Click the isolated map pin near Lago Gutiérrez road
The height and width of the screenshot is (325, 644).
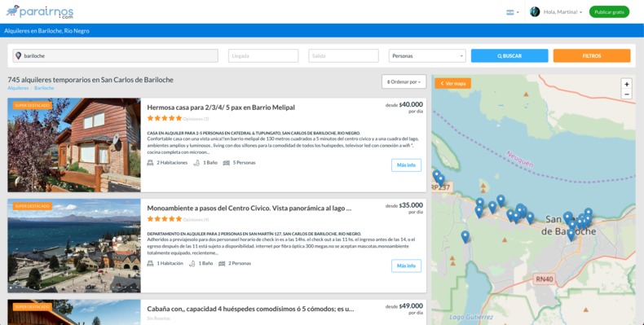(465, 237)
